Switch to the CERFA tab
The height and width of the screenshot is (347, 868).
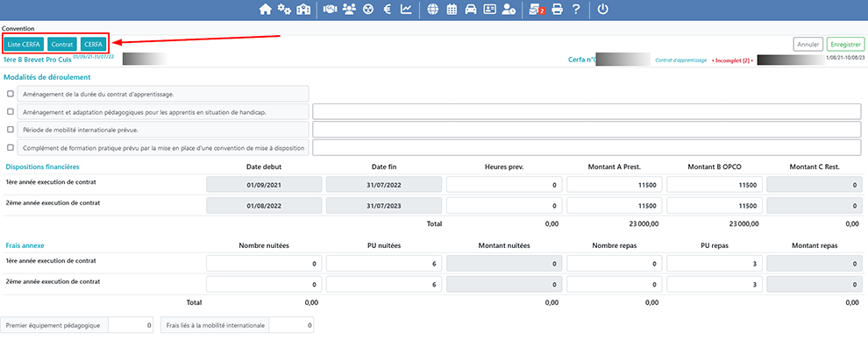94,45
